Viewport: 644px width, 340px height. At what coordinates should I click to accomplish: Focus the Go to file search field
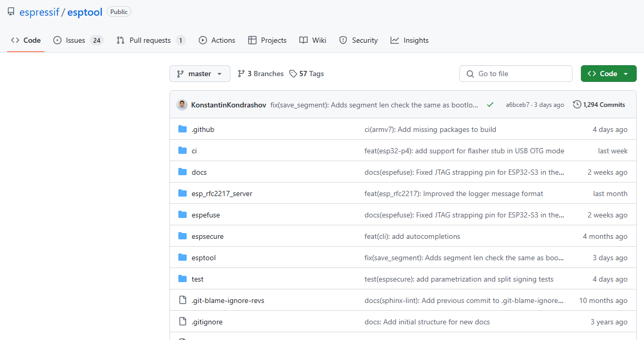tap(516, 74)
